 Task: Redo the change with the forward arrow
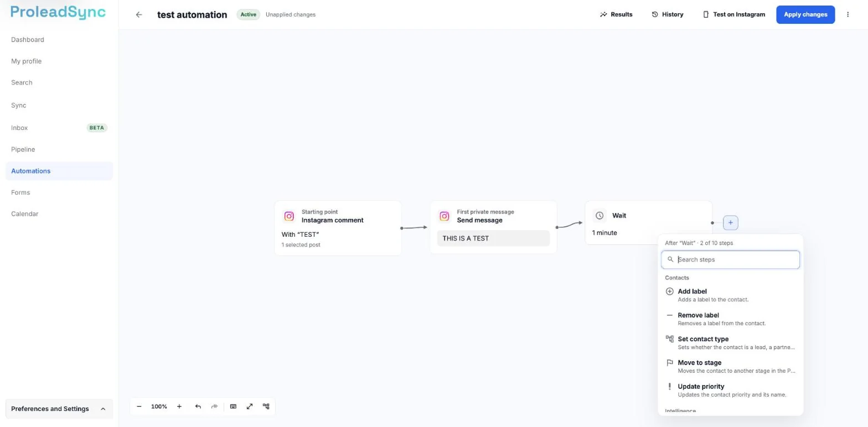click(x=214, y=407)
